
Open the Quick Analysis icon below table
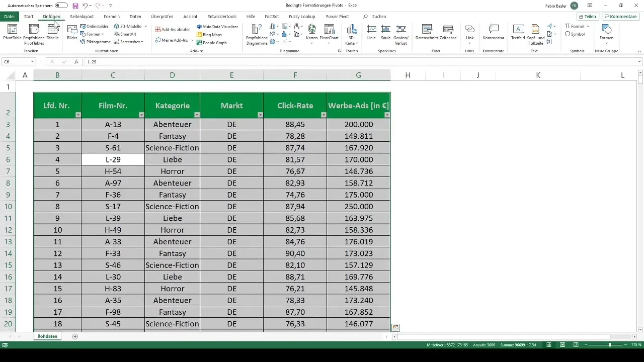point(395,327)
